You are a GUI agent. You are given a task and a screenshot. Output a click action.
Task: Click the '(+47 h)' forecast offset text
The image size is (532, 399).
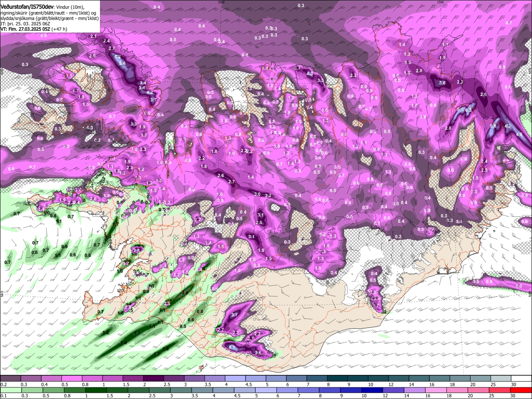click(x=59, y=29)
